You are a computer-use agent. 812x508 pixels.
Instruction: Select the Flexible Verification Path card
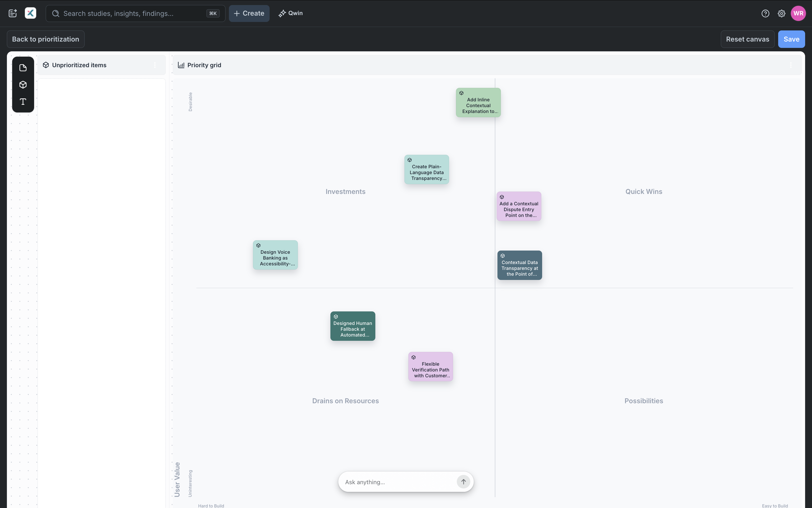(x=431, y=366)
